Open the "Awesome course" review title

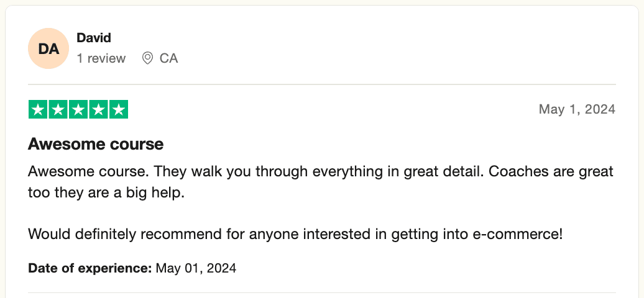click(x=96, y=145)
